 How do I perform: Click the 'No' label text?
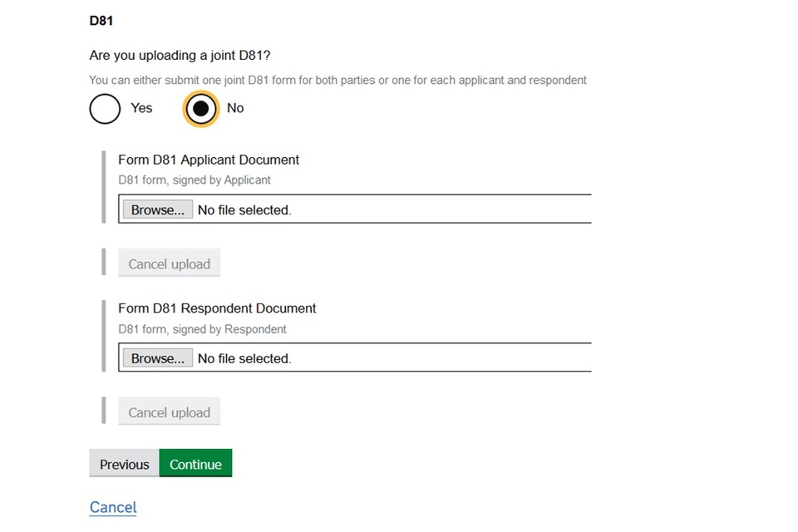tap(235, 108)
